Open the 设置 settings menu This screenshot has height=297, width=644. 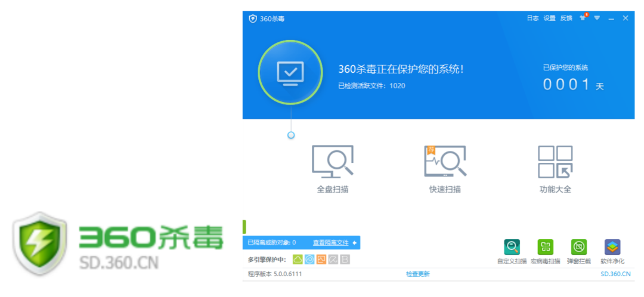[549, 18]
